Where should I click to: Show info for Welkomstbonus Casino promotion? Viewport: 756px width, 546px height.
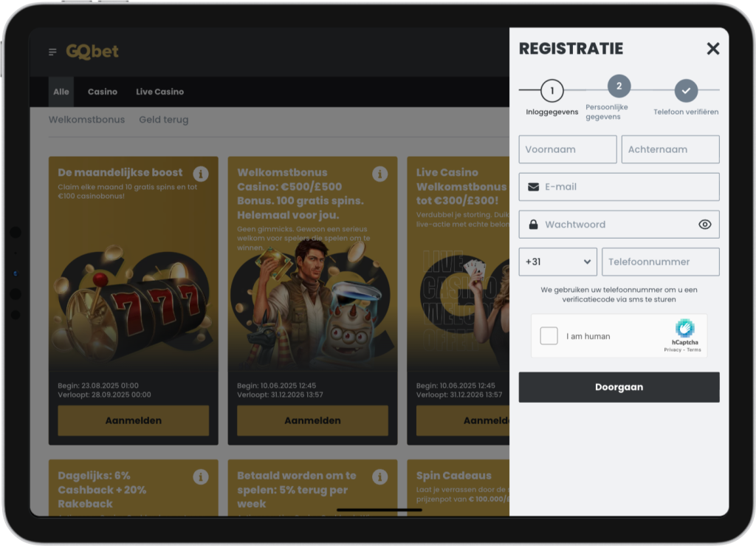(x=380, y=174)
